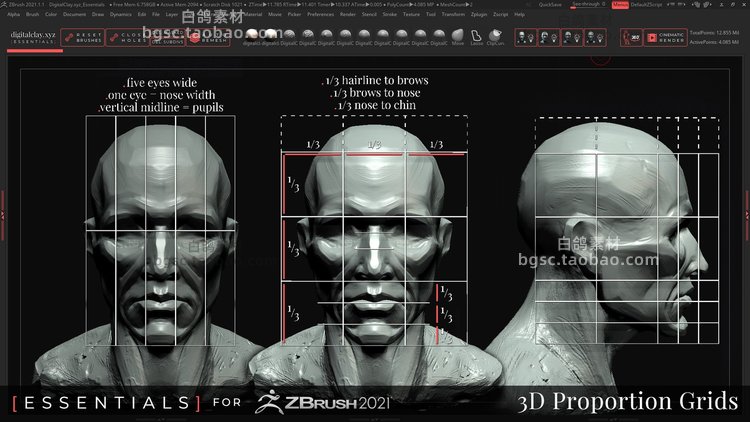750x422 pixels.
Task: Open the Render menu
Action: click(x=348, y=14)
